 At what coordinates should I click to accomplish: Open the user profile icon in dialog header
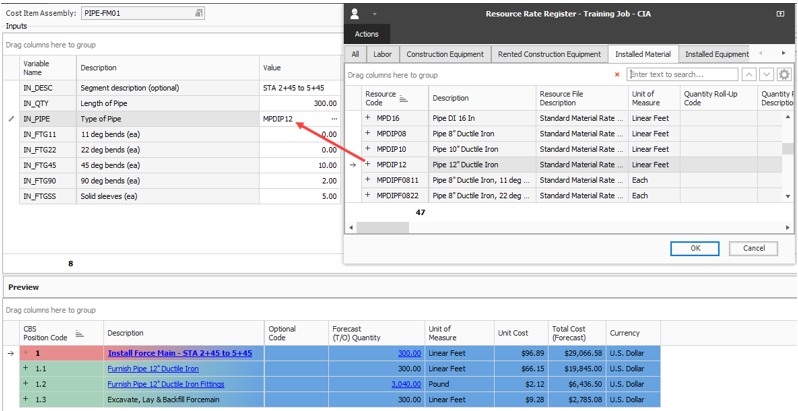tap(354, 14)
